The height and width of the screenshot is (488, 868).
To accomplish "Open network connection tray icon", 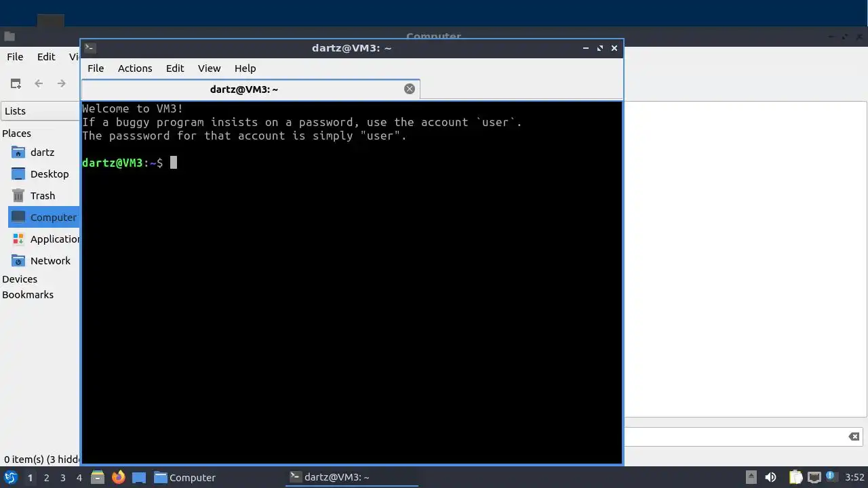I will coord(814,477).
